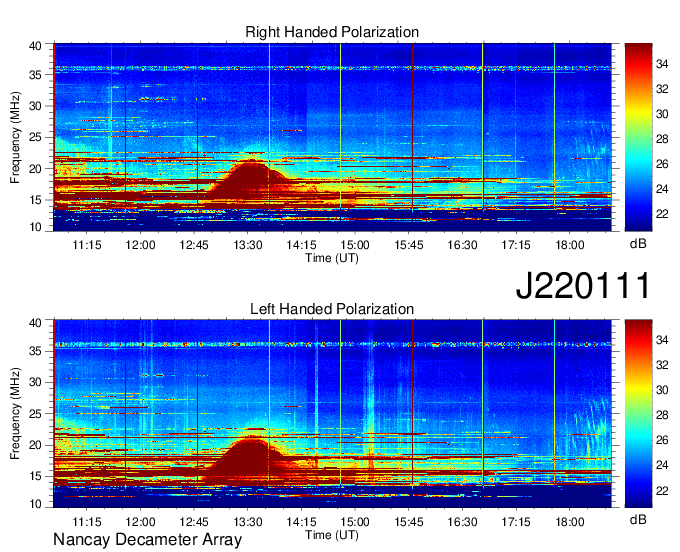
Task: Click the 36 MHz interference band in top spectrogram
Action: point(332,68)
